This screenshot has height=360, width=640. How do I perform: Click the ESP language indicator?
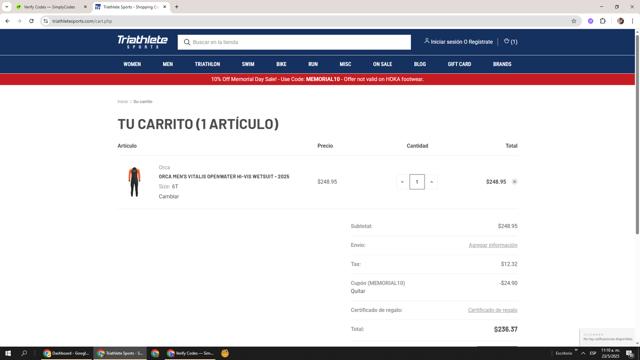click(x=593, y=353)
